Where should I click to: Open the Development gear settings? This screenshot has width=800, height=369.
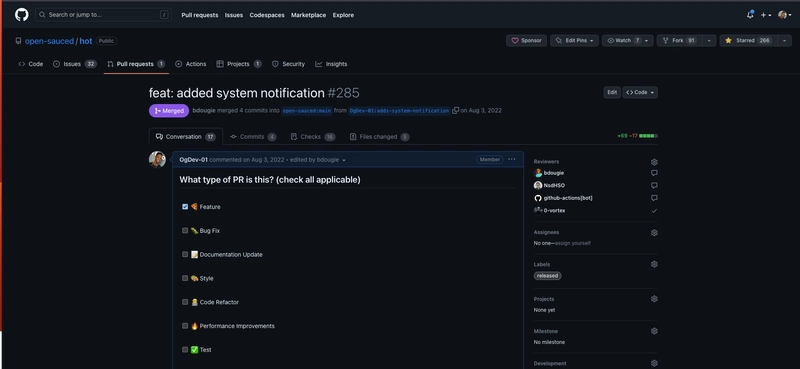coord(654,363)
